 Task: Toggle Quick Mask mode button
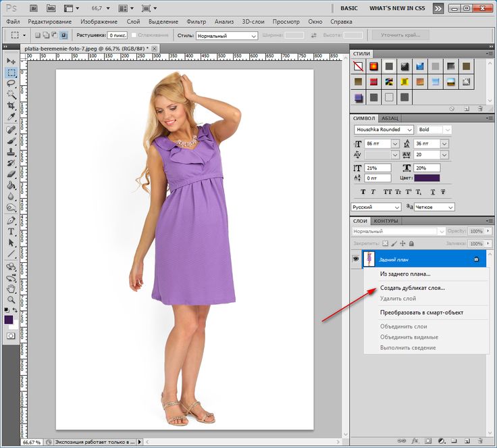tap(11, 335)
